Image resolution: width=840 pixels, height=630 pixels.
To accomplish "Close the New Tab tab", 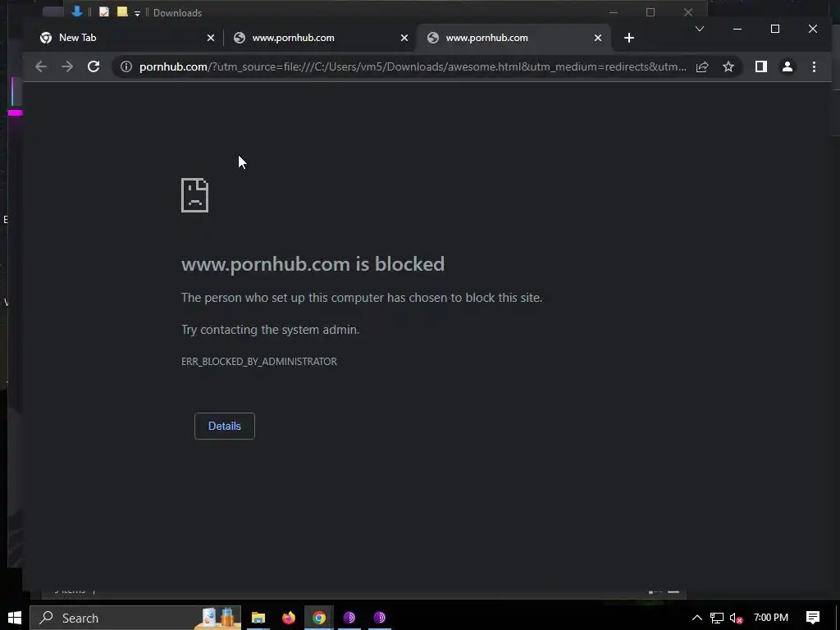I will point(211,38).
